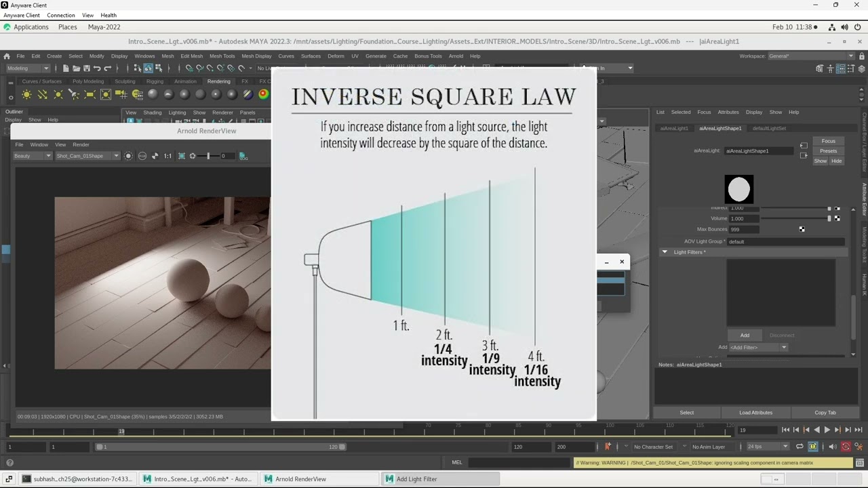
Task: Open the Create menu in Maya
Action: 54,56
